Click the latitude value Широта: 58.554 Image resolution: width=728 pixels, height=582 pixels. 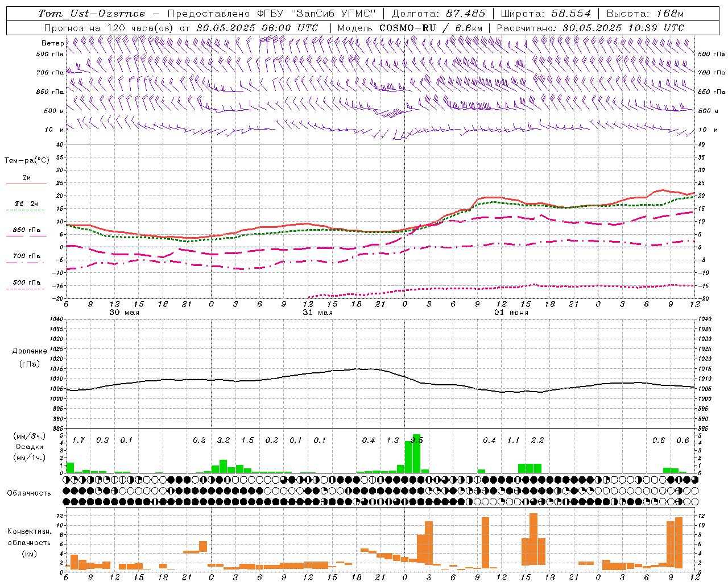click(x=546, y=14)
